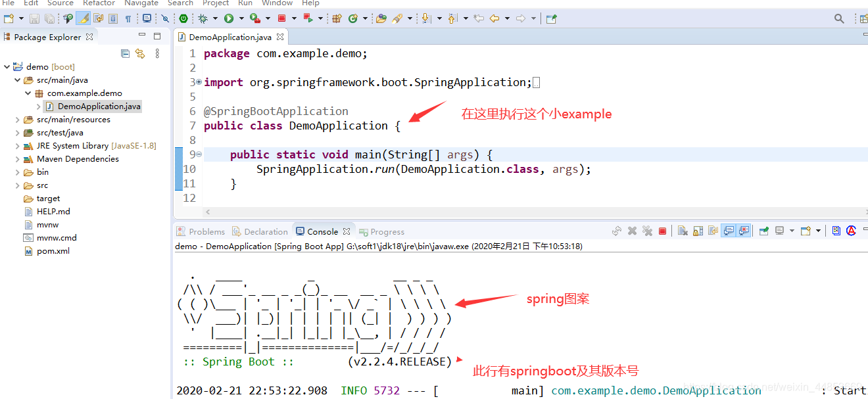Open the Run configurations dropdown arrow
868x399 pixels.
click(241, 18)
